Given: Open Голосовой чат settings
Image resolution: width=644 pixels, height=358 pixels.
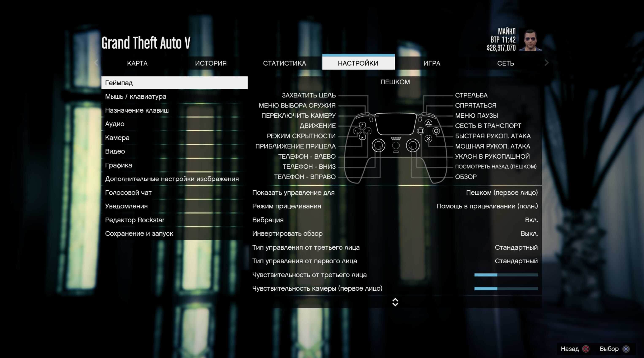Looking at the screenshot, I should coord(175,193).
